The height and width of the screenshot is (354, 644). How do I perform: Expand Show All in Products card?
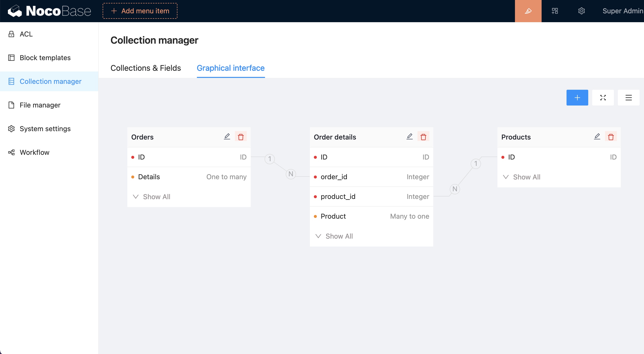[x=522, y=177]
